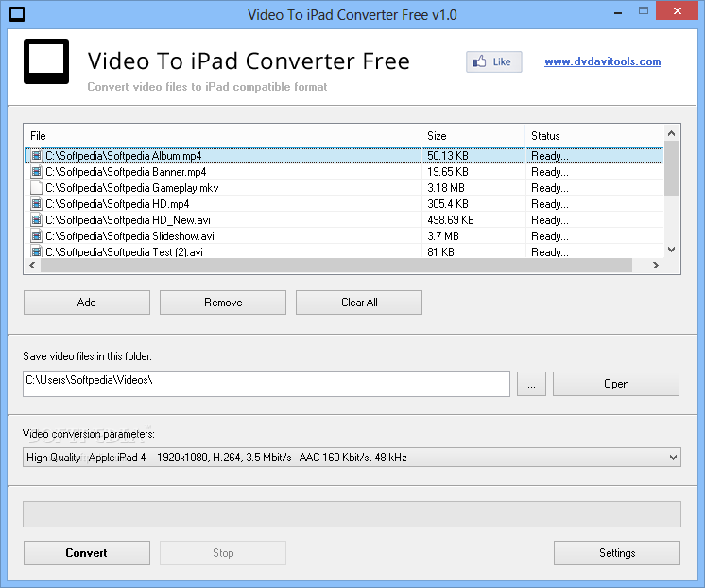705x588 pixels.
Task: Click the browse folder ellipsis button
Action: (x=531, y=384)
